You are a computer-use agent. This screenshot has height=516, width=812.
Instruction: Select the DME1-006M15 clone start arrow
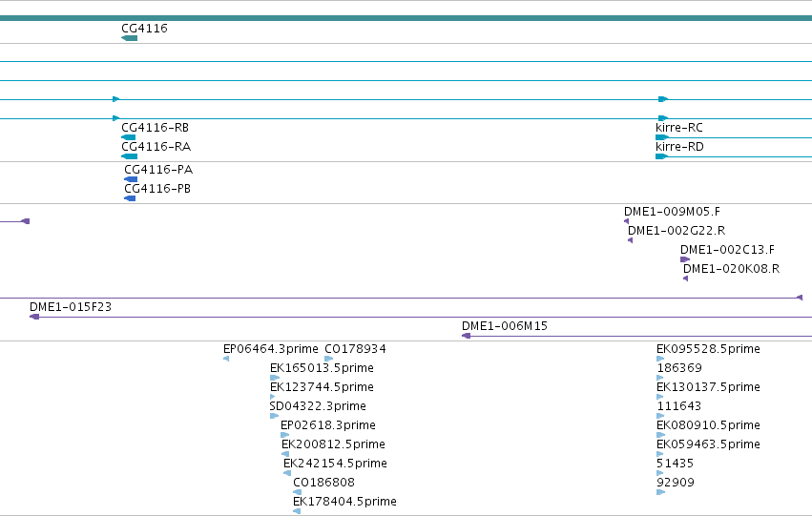tap(466, 336)
